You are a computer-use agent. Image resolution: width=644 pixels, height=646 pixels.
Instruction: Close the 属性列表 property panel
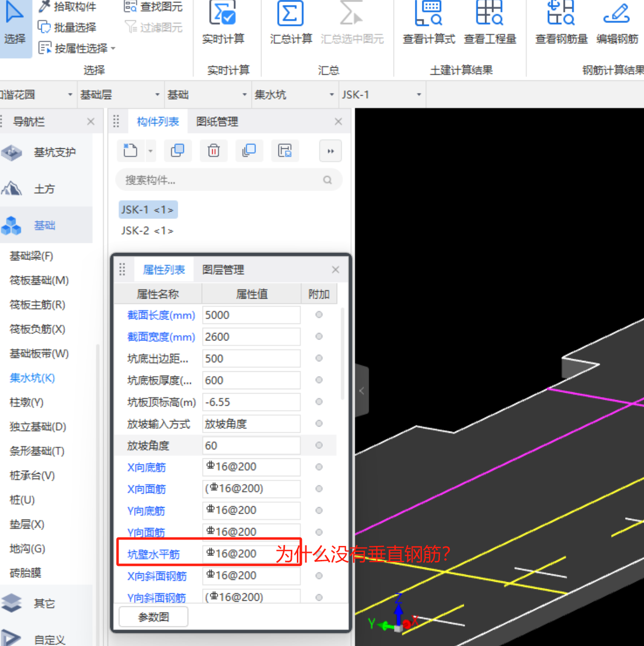[x=335, y=270]
